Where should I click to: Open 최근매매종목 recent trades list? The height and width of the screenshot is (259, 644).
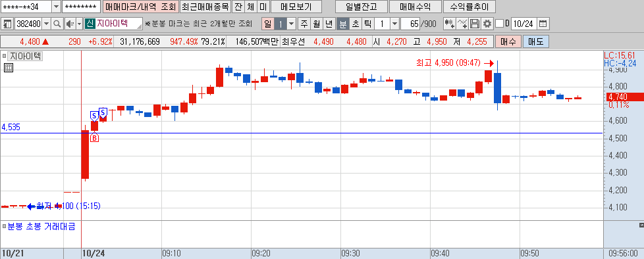click(205, 7)
